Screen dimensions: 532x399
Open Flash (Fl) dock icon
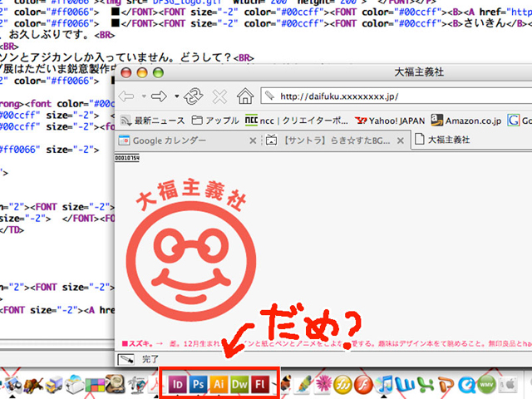pos(261,384)
